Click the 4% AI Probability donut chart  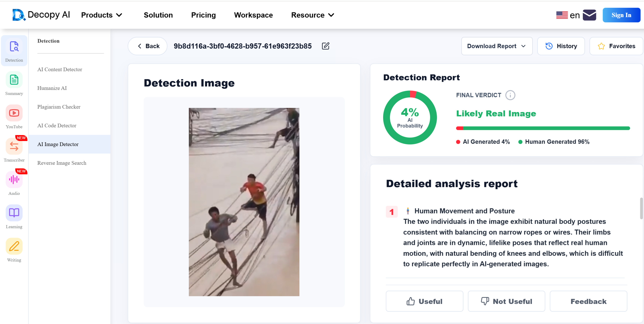click(410, 118)
